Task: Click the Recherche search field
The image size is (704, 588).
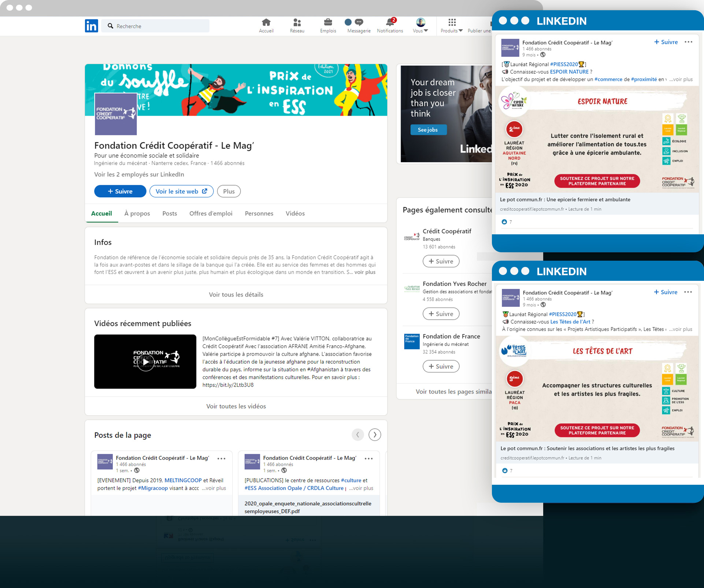Action: [x=155, y=26]
